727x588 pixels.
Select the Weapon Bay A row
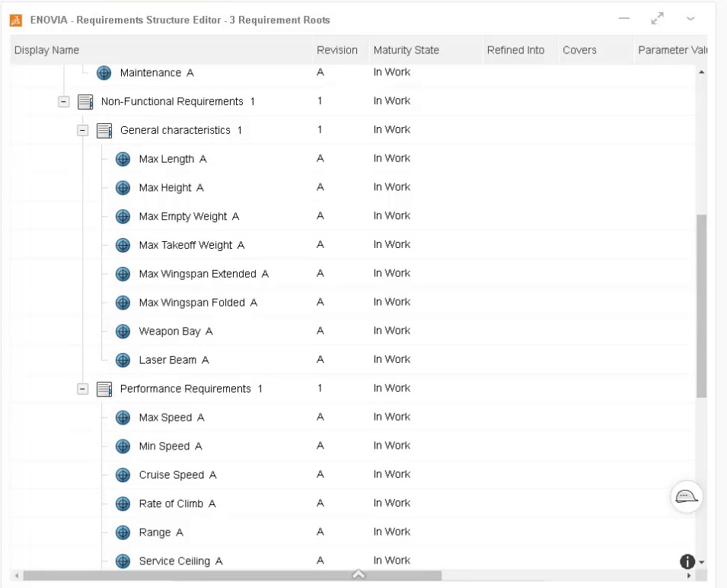tap(352, 332)
